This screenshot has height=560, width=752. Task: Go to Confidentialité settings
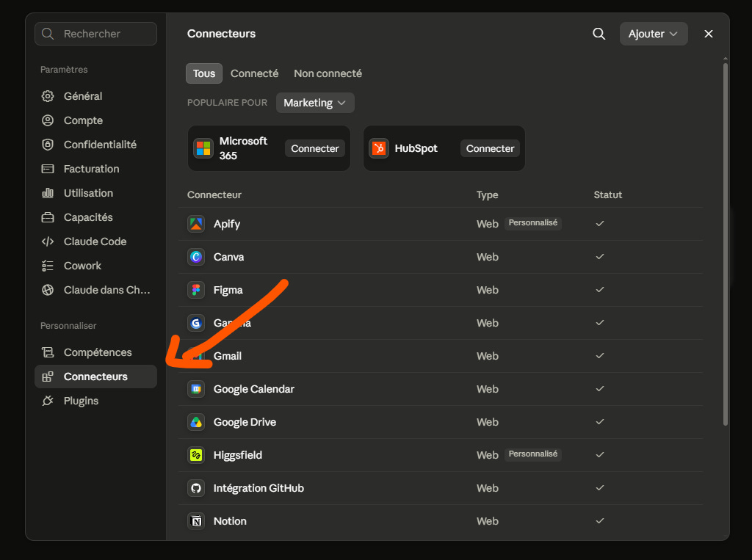click(95, 145)
